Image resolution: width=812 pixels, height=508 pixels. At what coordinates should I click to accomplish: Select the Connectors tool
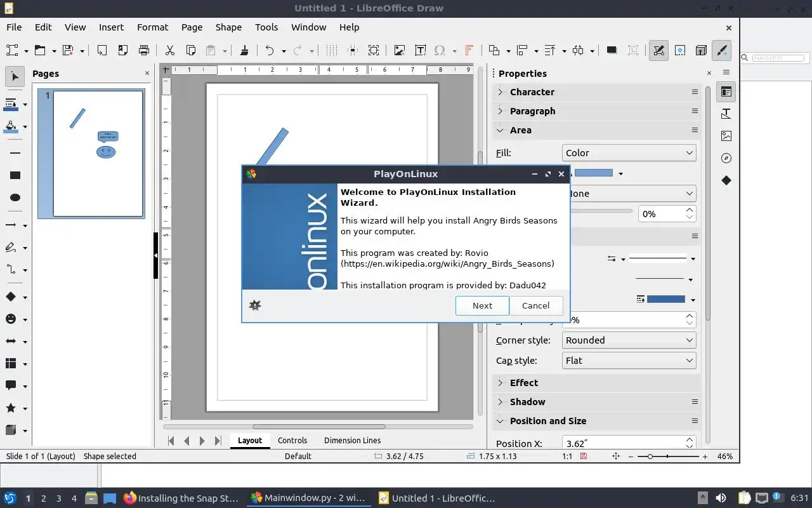point(11,270)
